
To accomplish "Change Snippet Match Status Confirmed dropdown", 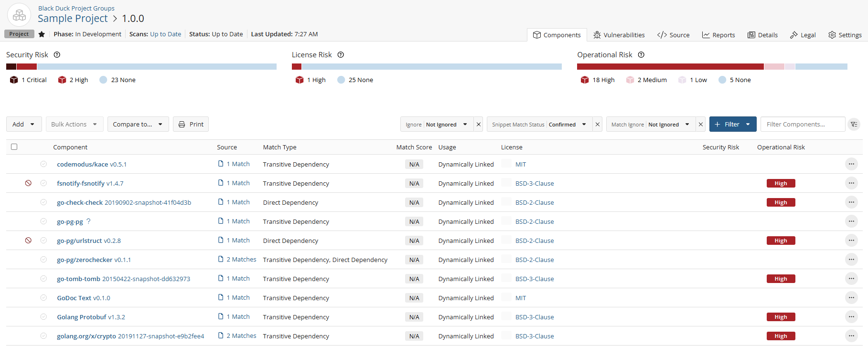I will tap(568, 124).
